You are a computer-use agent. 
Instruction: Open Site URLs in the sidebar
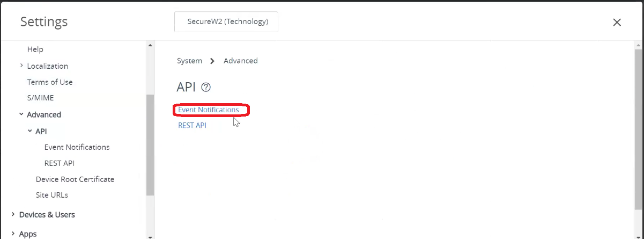[52, 195]
